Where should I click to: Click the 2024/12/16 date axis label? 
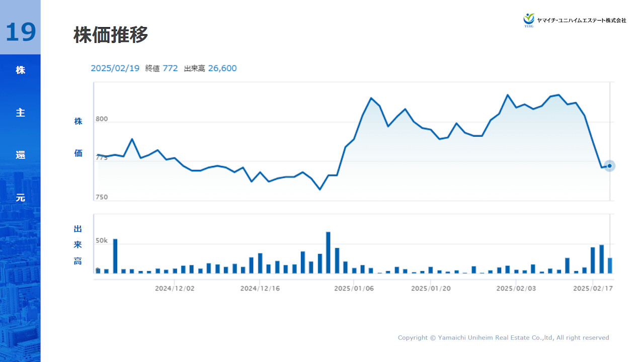point(260,289)
